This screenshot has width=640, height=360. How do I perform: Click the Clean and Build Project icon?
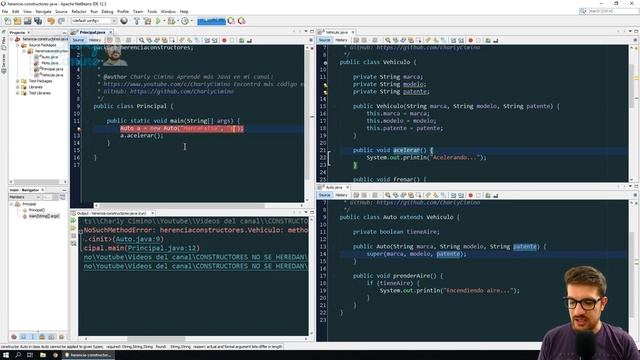(x=147, y=21)
